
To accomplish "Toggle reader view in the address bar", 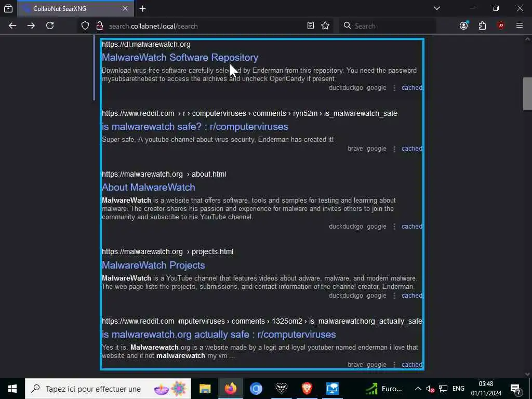I will coord(311,26).
